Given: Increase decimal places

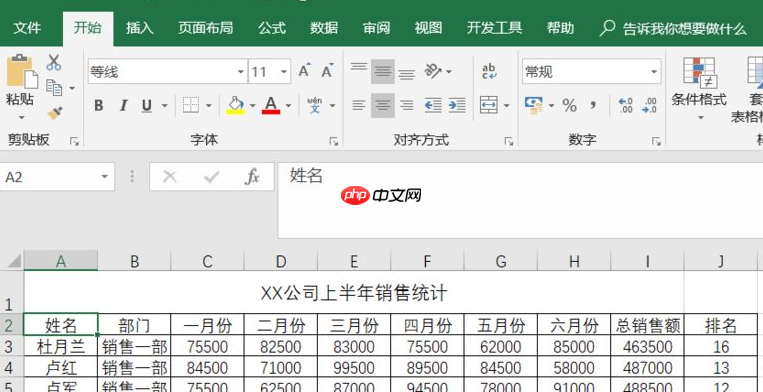Looking at the screenshot, I should (x=625, y=105).
